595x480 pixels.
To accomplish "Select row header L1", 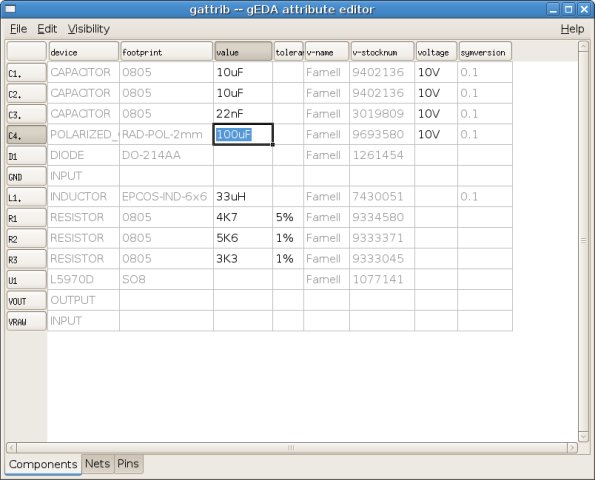I will [x=26, y=197].
